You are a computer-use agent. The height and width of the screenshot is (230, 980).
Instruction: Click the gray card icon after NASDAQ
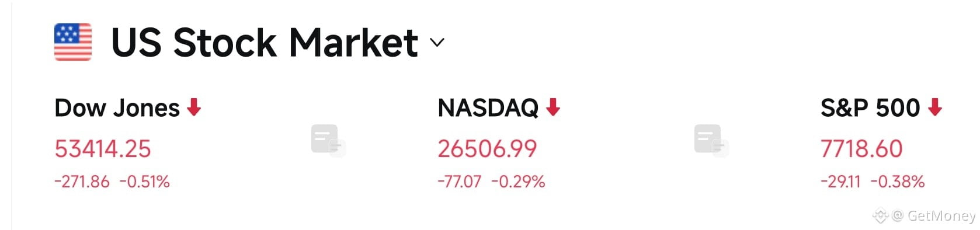pyautogui.click(x=711, y=140)
